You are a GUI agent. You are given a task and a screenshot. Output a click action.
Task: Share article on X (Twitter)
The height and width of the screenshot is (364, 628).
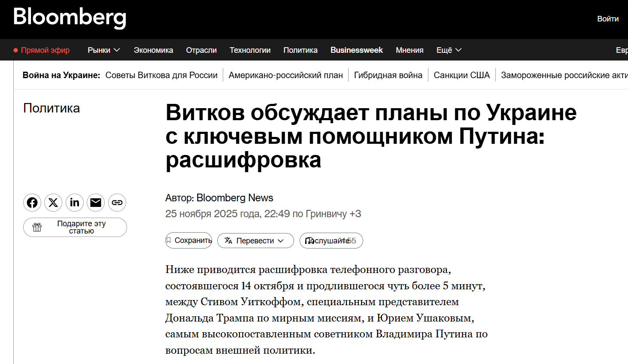point(53,203)
